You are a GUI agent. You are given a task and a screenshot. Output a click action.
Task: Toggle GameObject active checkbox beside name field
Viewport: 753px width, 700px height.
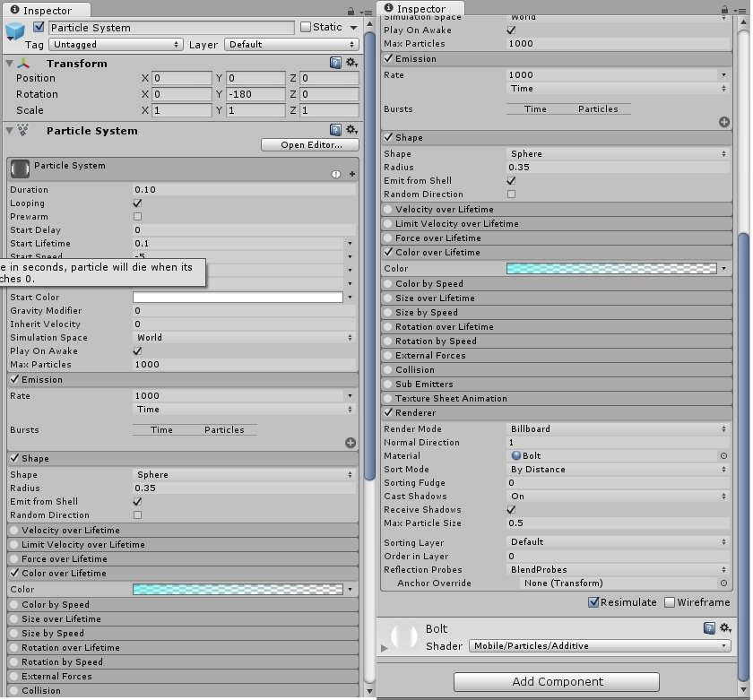[39, 27]
